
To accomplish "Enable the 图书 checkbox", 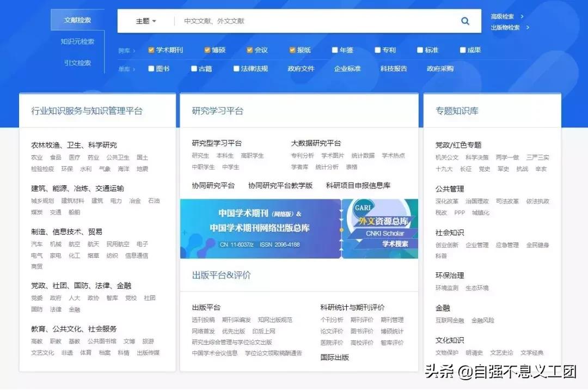I will point(150,68).
